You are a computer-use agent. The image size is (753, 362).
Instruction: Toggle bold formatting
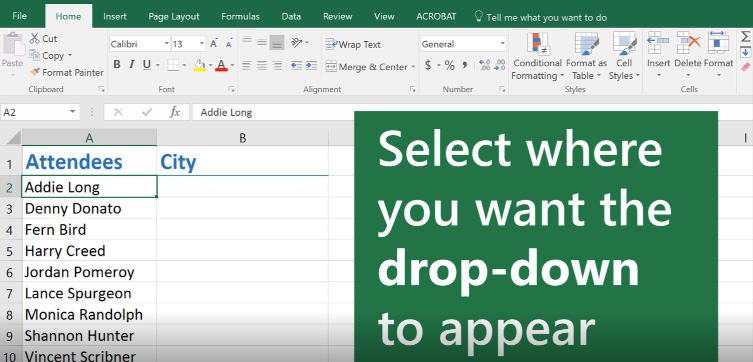pos(117,65)
